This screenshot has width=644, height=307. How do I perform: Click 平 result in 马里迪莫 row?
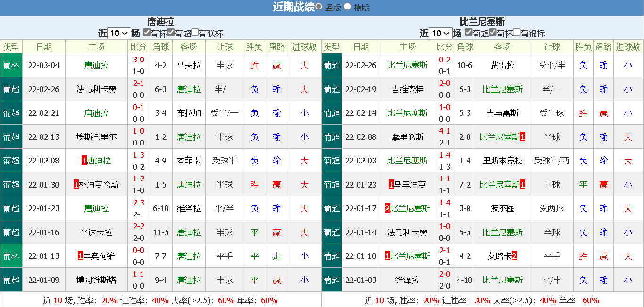(584, 185)
